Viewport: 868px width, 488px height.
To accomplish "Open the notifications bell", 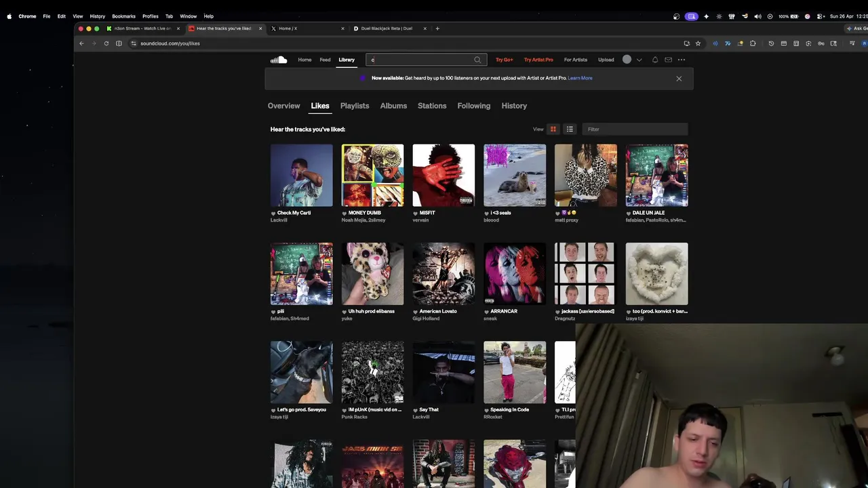I will tap(655, 60).
